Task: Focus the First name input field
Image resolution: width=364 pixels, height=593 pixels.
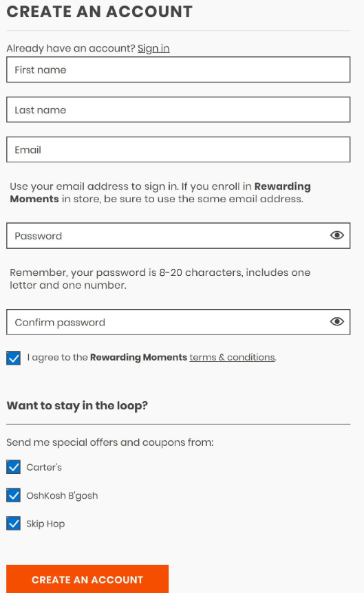Action: (178, 69)
